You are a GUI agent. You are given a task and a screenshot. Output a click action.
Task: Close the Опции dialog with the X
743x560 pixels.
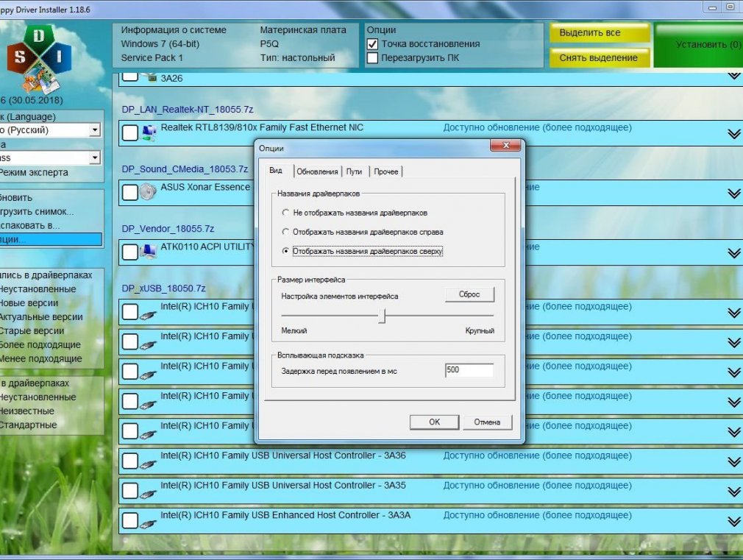[505, 145]
